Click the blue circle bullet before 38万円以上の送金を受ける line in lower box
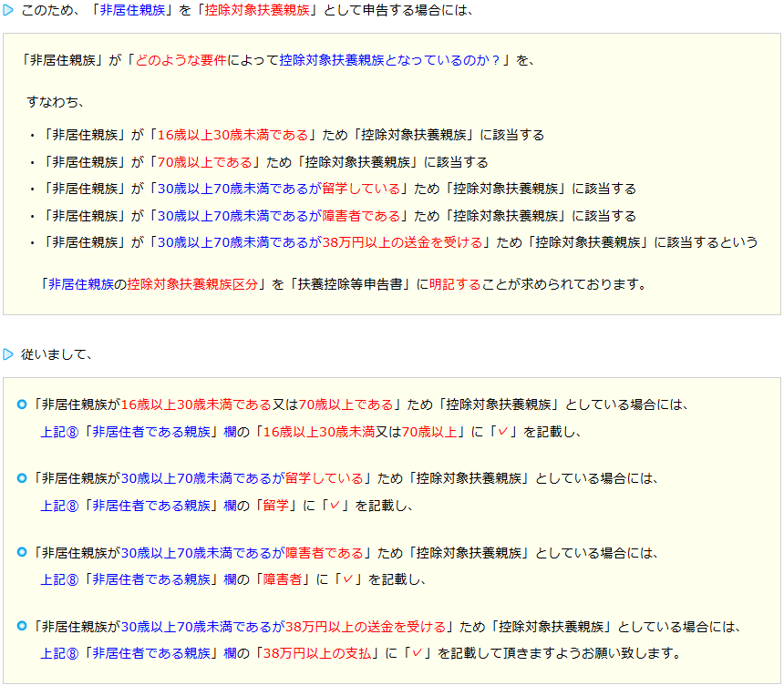Image resolution: width=784 pixels, height=686 pixels. 22,626
